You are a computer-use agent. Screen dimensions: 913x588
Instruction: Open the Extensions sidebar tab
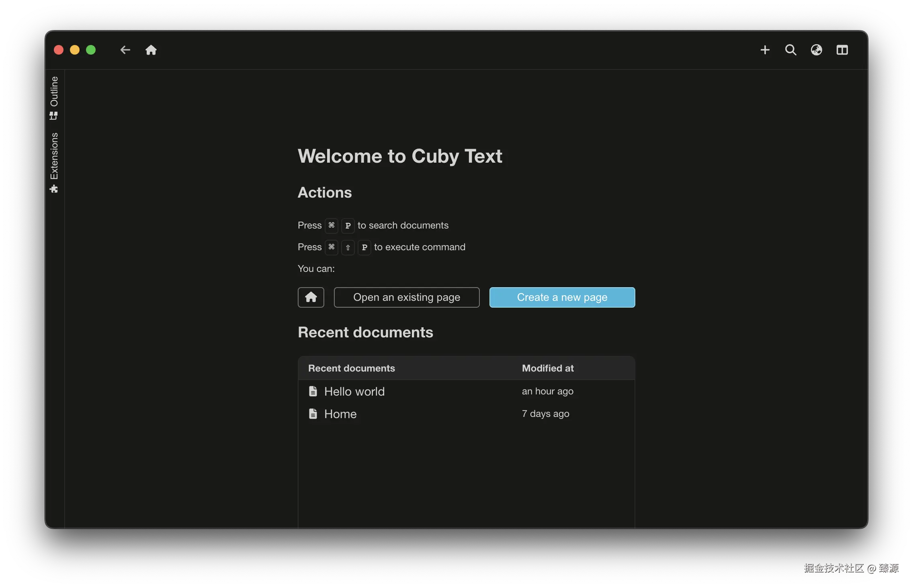(54, 163)
